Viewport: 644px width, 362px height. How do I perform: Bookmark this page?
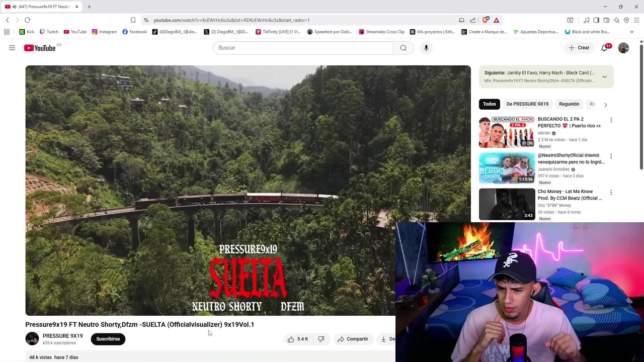point(133,20)
